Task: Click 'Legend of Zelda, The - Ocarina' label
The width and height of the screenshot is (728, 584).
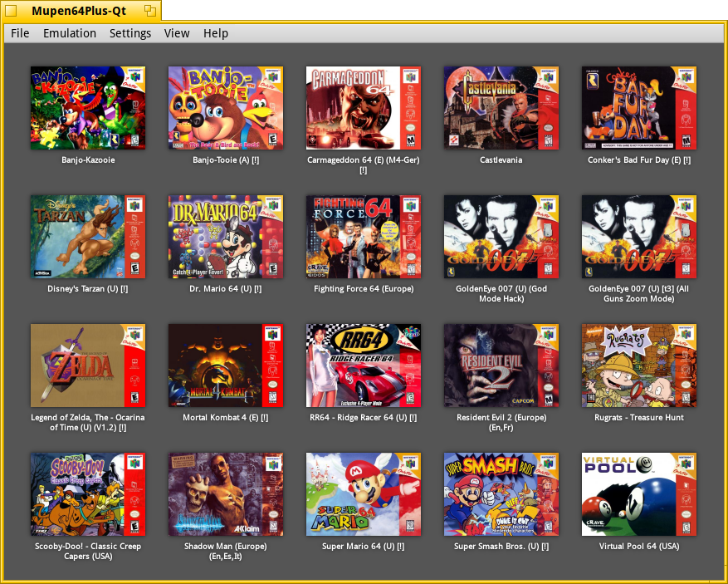Action: pos(88,422)
